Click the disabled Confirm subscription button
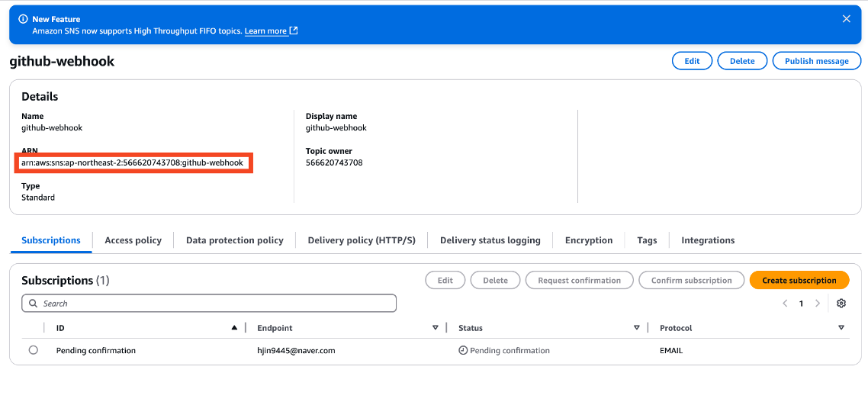 [x=691, y=280]
